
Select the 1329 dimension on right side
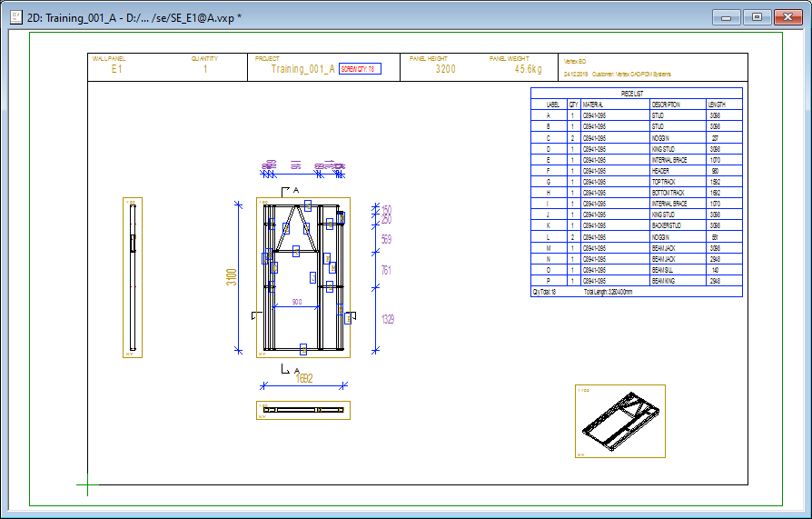[x=386, y=319]
